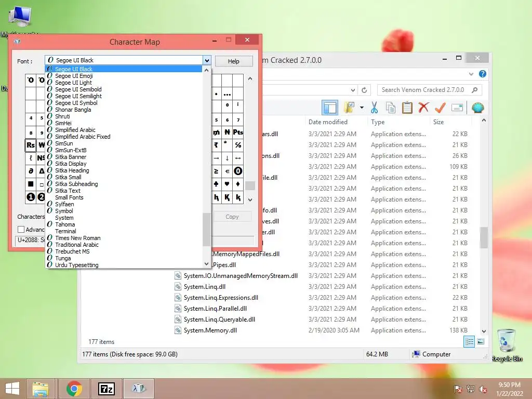This screenshot has height=399, width=532.
Task: Click the Search Venom Cracked 2.7.0.0 box
Action: (x=429, y=90)
